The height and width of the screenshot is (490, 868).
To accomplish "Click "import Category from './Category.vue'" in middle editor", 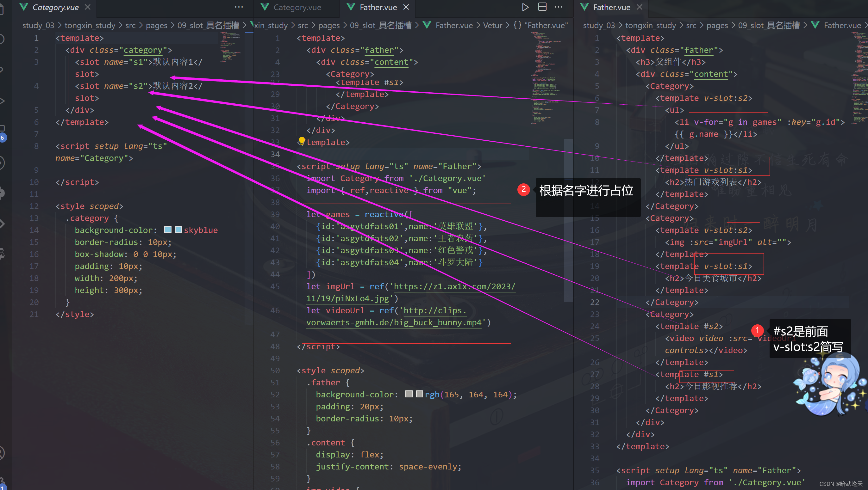I will 396,178.
